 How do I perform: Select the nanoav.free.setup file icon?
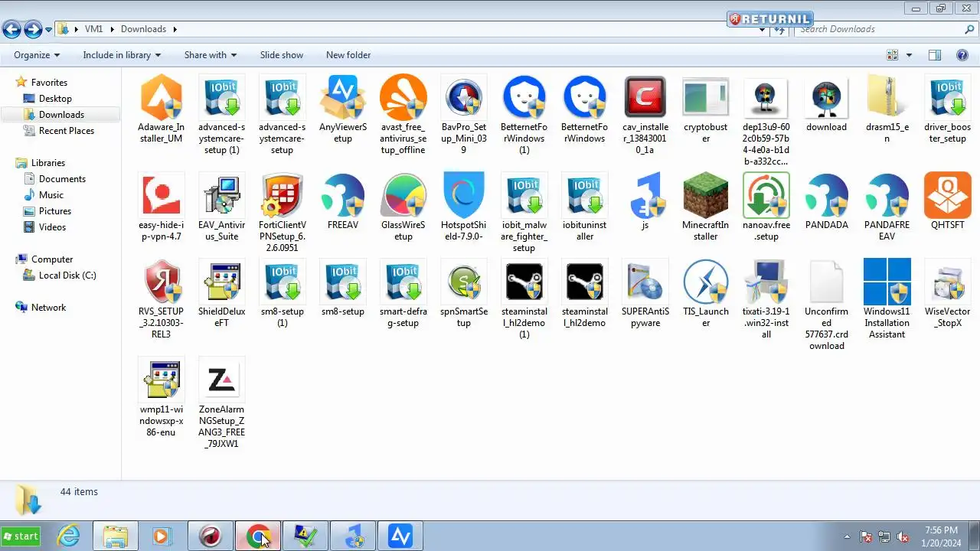766,196
